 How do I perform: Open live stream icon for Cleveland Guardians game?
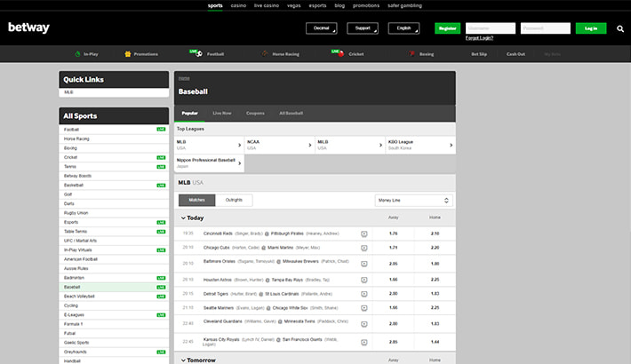363,324
